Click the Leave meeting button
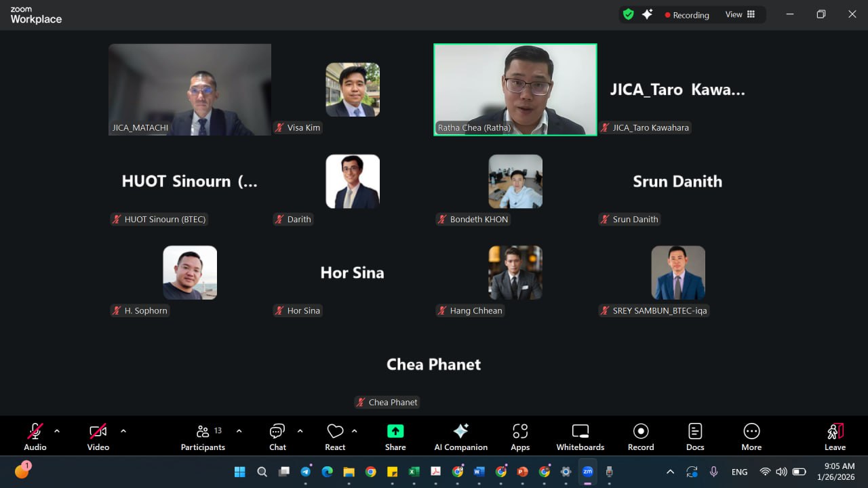Screen dimensions: 868x488 point(835,437)
